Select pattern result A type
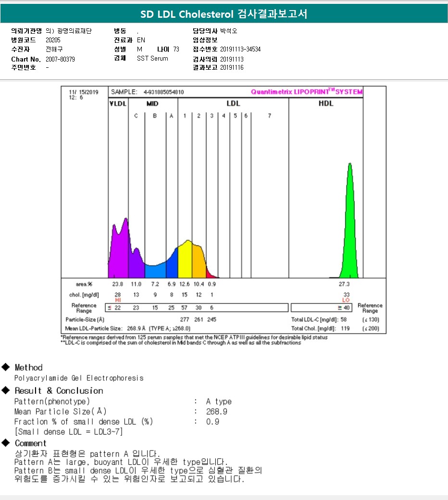The height and width of the screenshot is (500, 448). (219, 401)
